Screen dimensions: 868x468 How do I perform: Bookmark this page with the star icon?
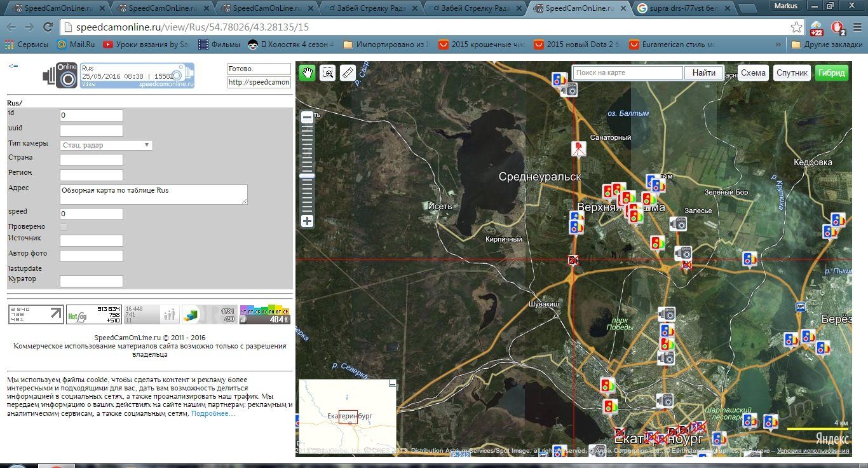pyautogui.click(x=796, y=27)
